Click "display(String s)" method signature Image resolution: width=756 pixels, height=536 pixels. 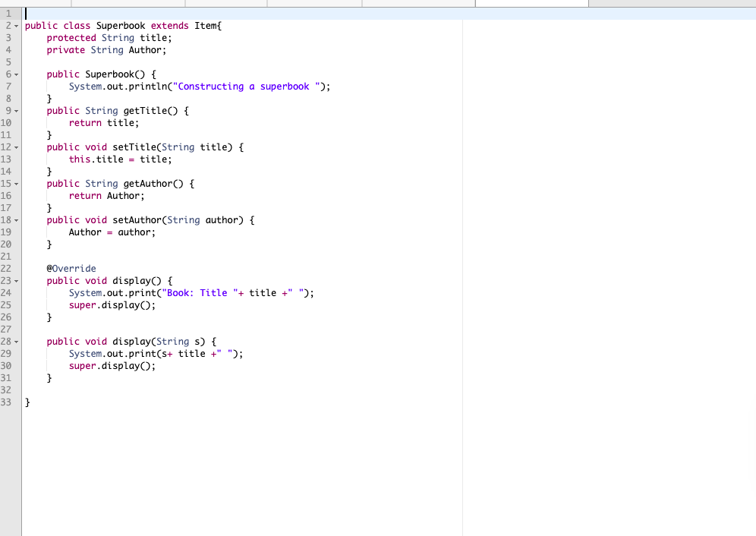159,341
